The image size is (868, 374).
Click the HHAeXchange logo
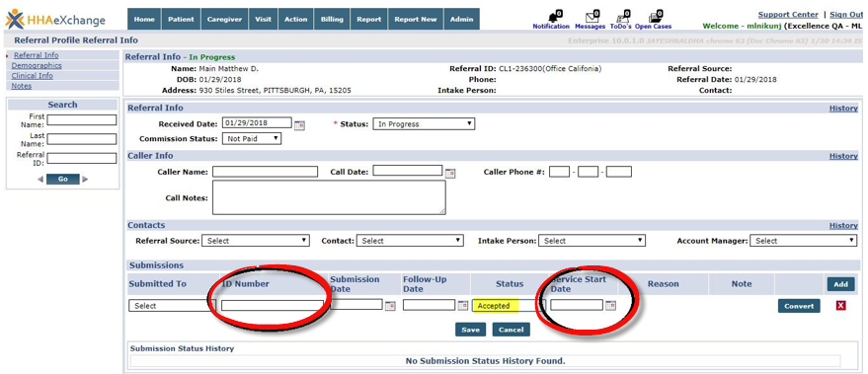55,20
